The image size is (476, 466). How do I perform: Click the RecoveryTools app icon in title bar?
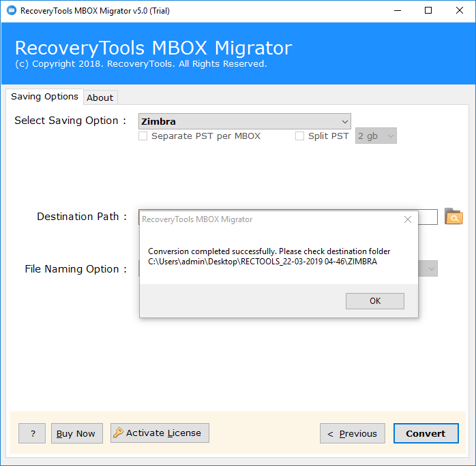[12, 10]
